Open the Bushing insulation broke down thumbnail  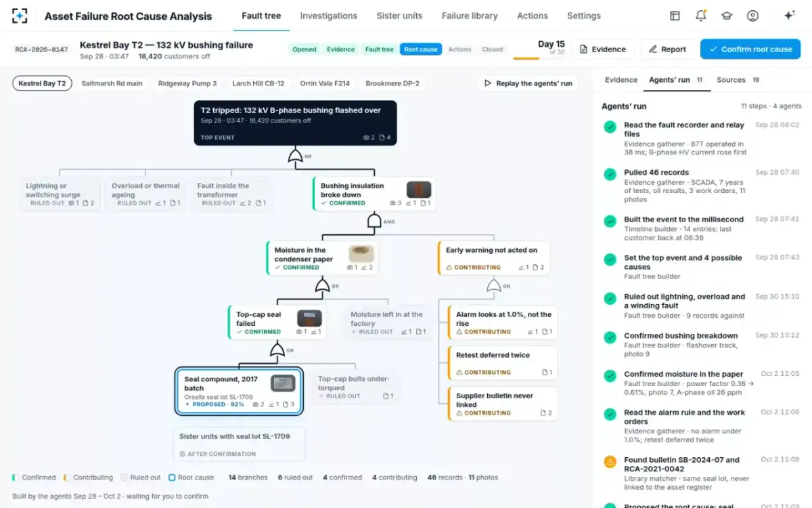(418, 189)
